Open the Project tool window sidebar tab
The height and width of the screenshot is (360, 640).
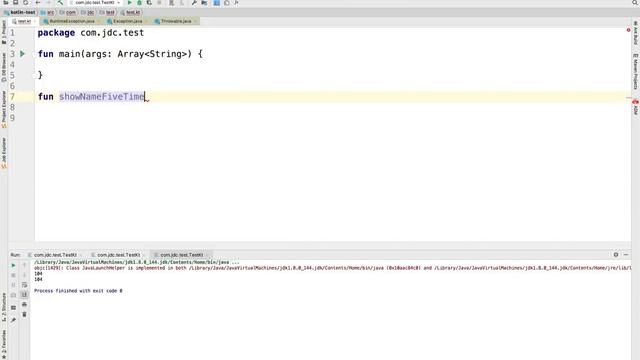(x=4, y=32)
